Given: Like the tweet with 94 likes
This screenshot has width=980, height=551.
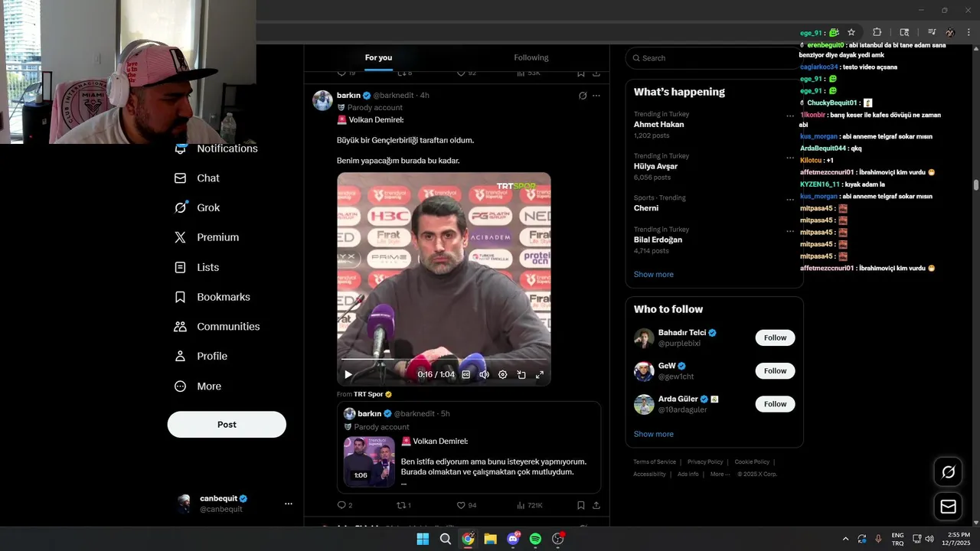Looking at the screenshot, I should pos(466,505).
